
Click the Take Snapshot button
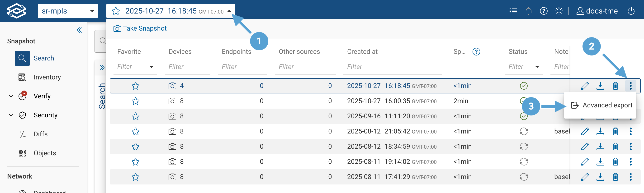click(x=140, y=28)
